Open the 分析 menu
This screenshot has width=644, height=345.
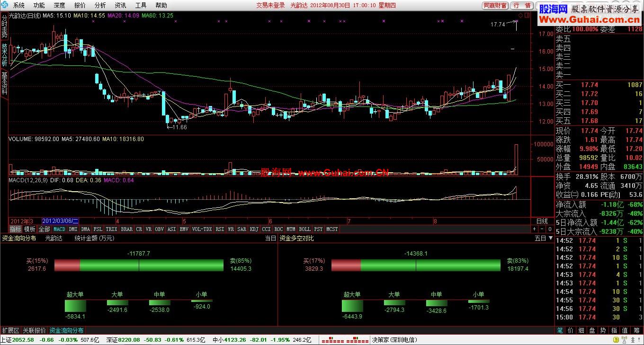[x=100, y=6]
